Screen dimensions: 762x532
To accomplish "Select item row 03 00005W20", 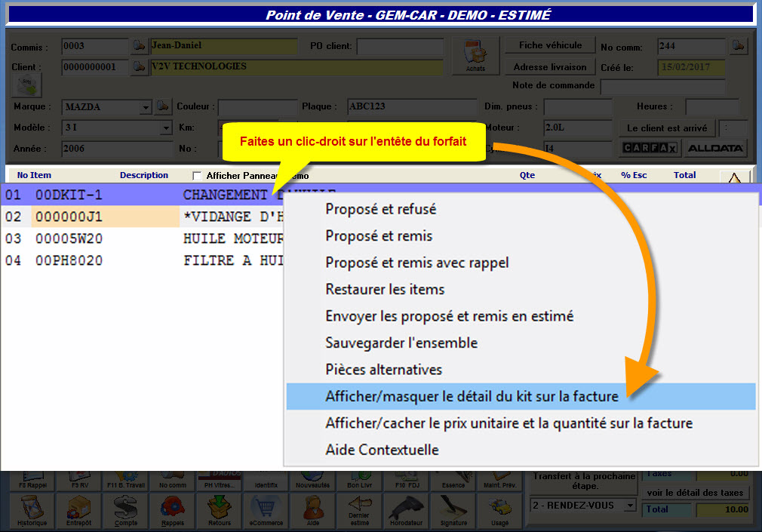I will [142, 238].
